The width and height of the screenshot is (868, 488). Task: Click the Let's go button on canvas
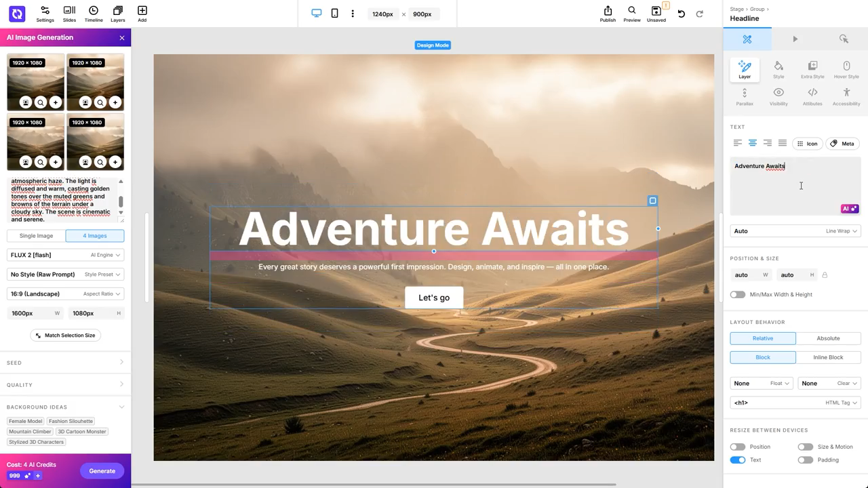tap(434, 298)
